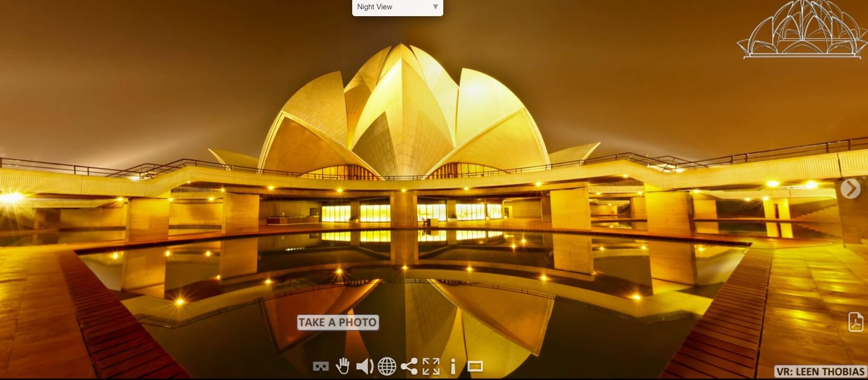Open the globe map icon
The width and height of the screenshot is (868, 380).
[x=387, y=367]
